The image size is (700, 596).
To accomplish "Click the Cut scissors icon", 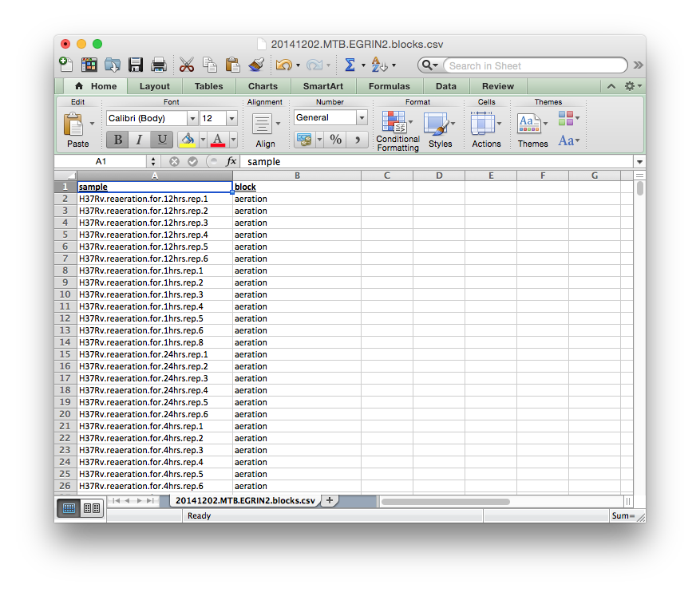I will [187, 65].
